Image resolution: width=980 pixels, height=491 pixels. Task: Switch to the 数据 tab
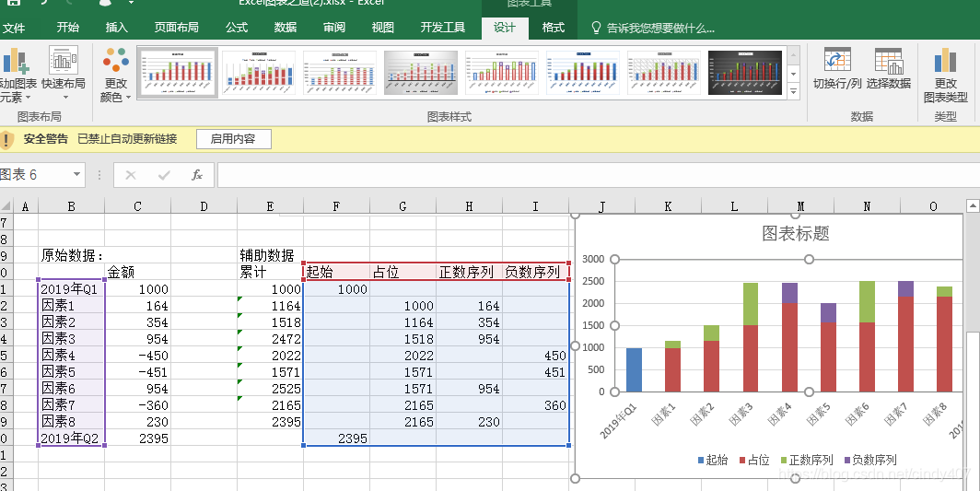tap(285, 28)
